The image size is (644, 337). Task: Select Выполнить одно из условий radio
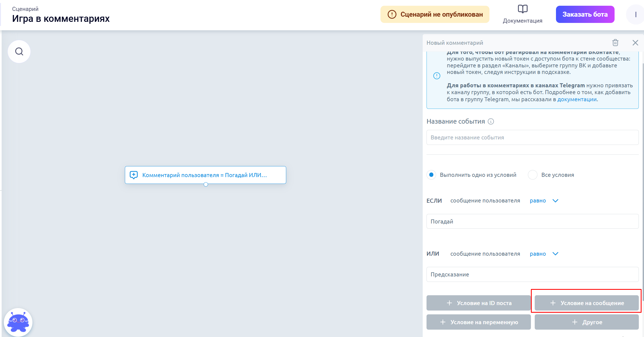[x=431, y=175]
